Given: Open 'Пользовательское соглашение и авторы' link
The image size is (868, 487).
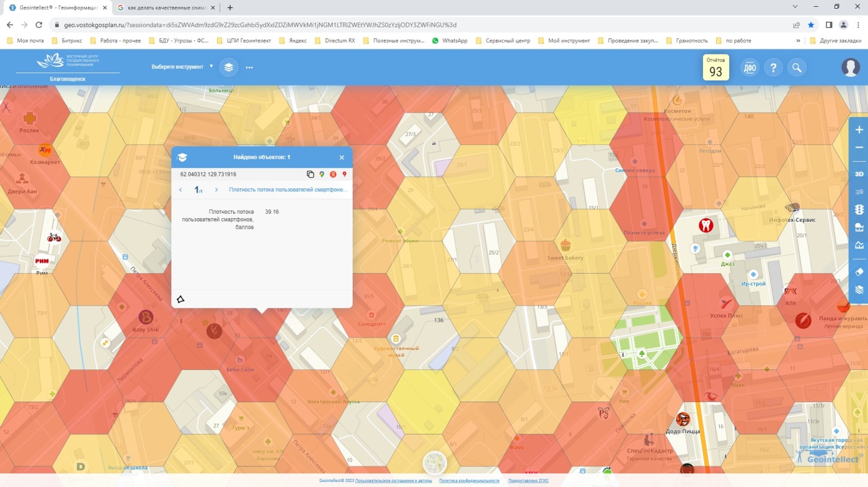Looking at the screenshot, I should [394, 481].
